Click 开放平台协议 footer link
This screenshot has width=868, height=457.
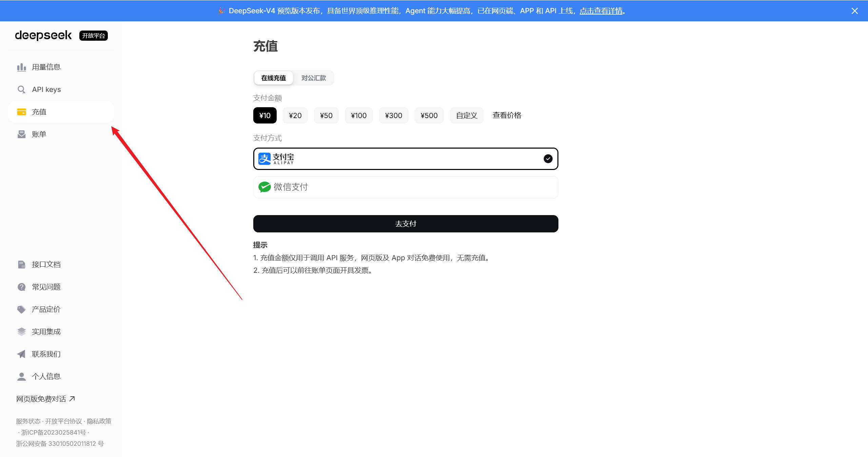(64, 421)
